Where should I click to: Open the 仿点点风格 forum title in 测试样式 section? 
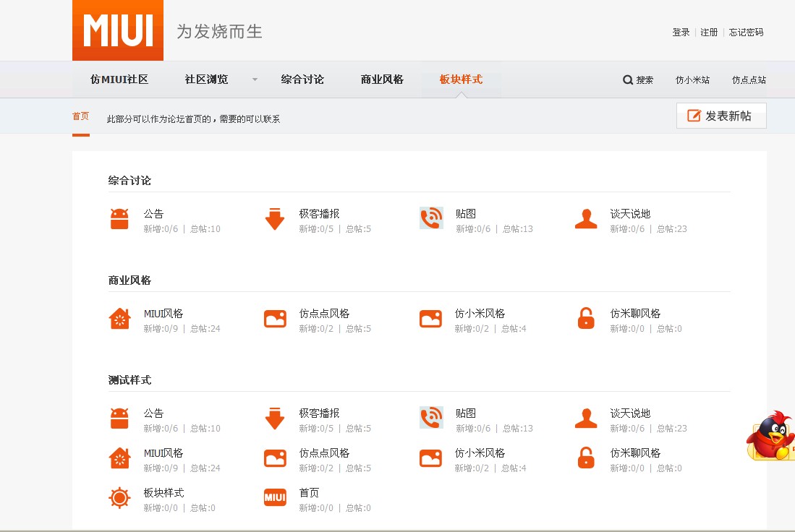pos(324,453)
